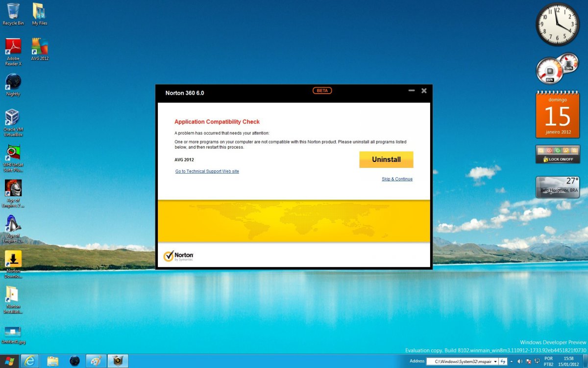Click the Nightly globe icon in taskbar
588x368 pixels.
click(74, 361)
